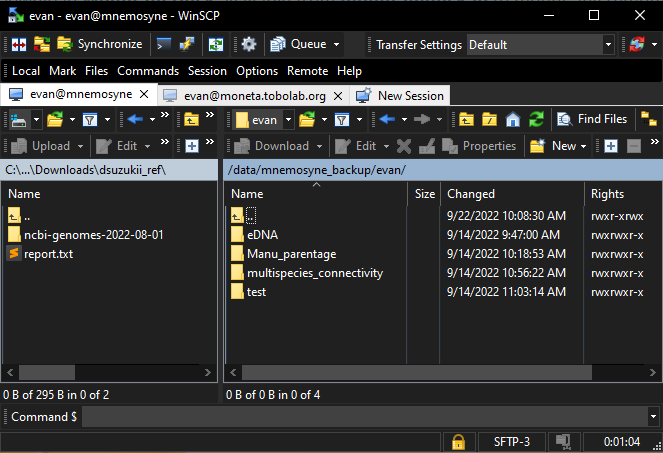
Task: Click the remote unselect files minus icon
Action: click(633, 147)
